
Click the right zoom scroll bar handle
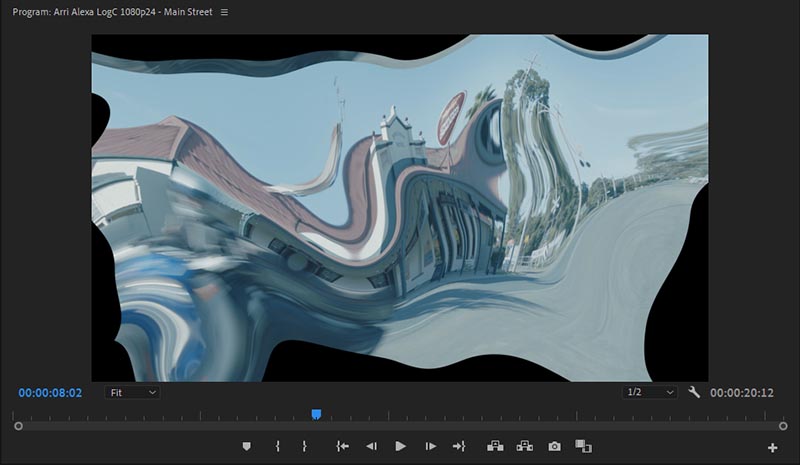(x=783, y=426)
